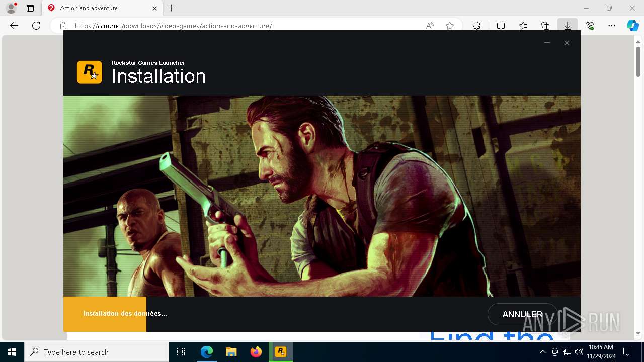This screenshot has width=644, height=362.
Task: Toggle split screen view
Action: click(501, 26)
